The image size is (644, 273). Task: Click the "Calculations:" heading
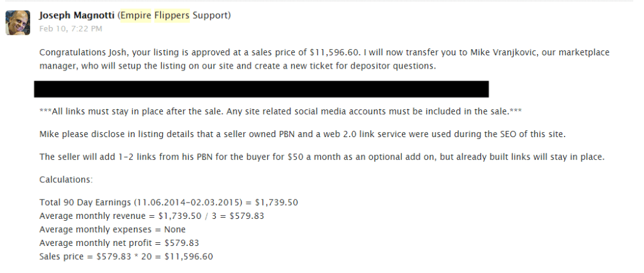click(65, 179)
